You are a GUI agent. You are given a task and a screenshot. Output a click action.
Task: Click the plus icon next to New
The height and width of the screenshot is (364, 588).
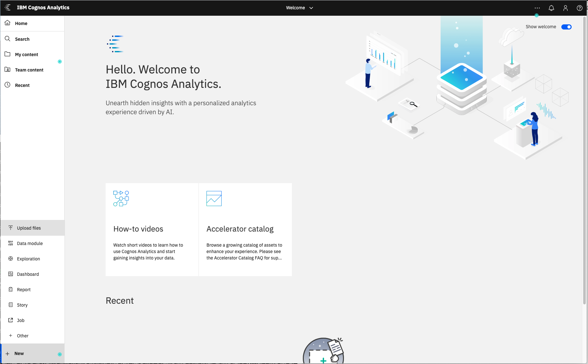pos(7,353)
